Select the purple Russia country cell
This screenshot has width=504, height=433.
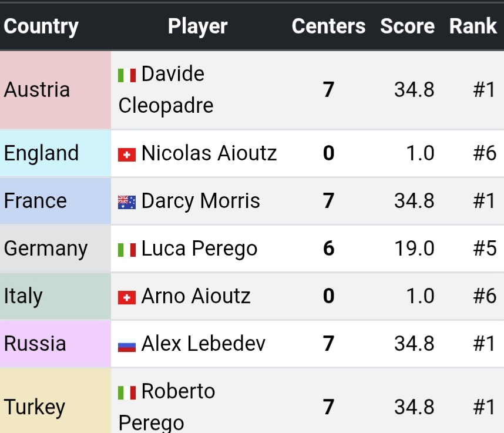pyautogui.click(x=55, y=344)
